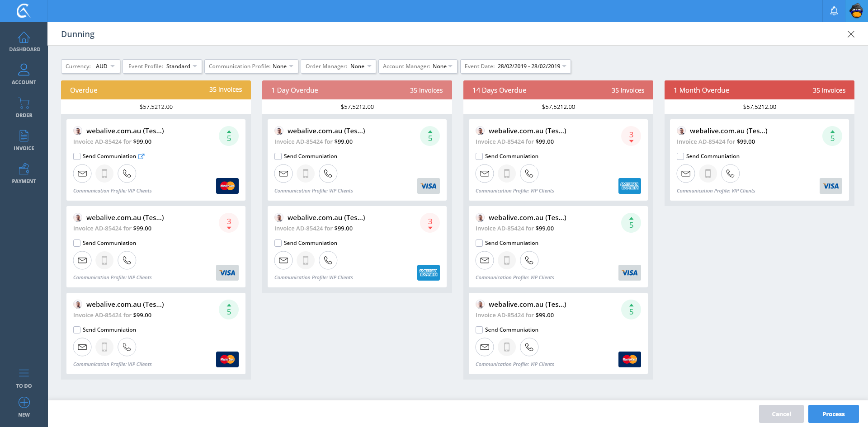
Task: Click email icon on first Overdue card
Action: pos(82,174)
